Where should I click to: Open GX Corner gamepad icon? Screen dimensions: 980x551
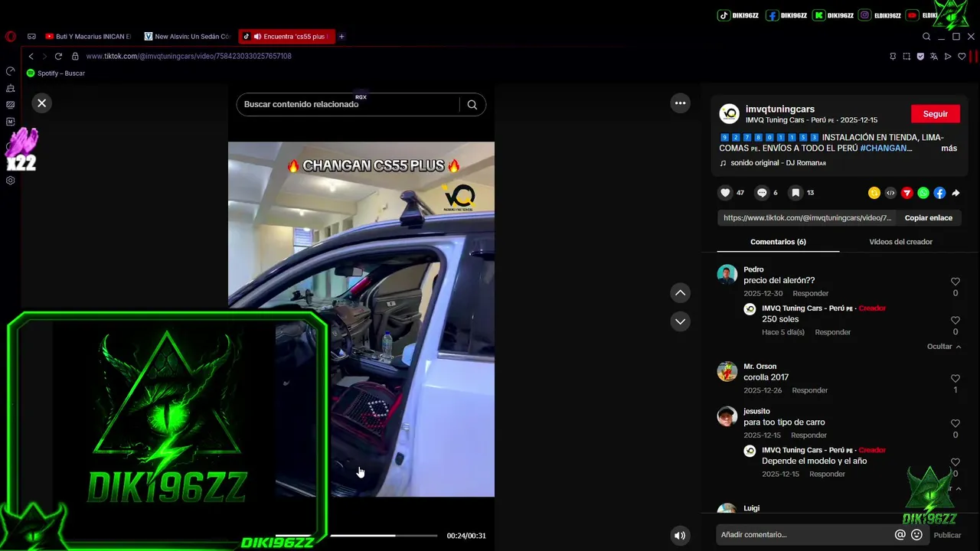pos(31,36)
